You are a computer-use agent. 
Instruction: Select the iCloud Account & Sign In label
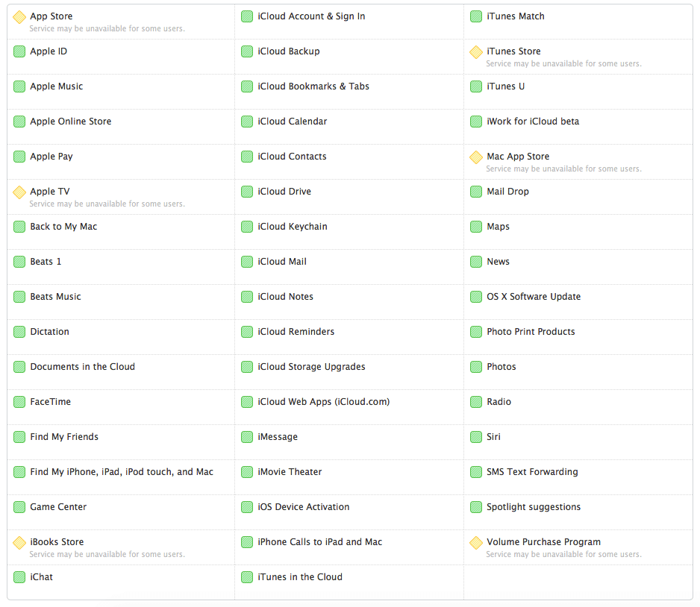click(311, 16)
